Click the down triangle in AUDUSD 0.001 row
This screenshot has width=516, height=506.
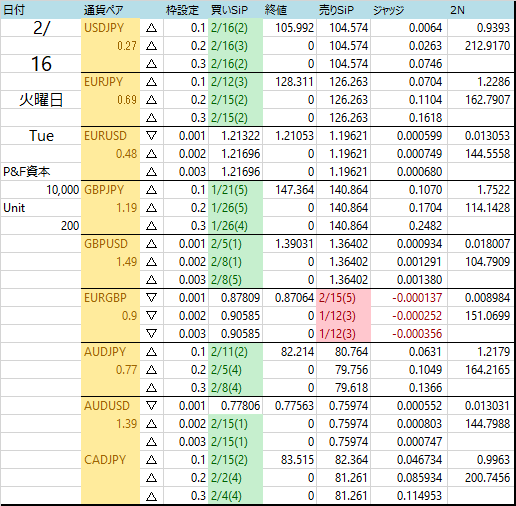(152, 406)
